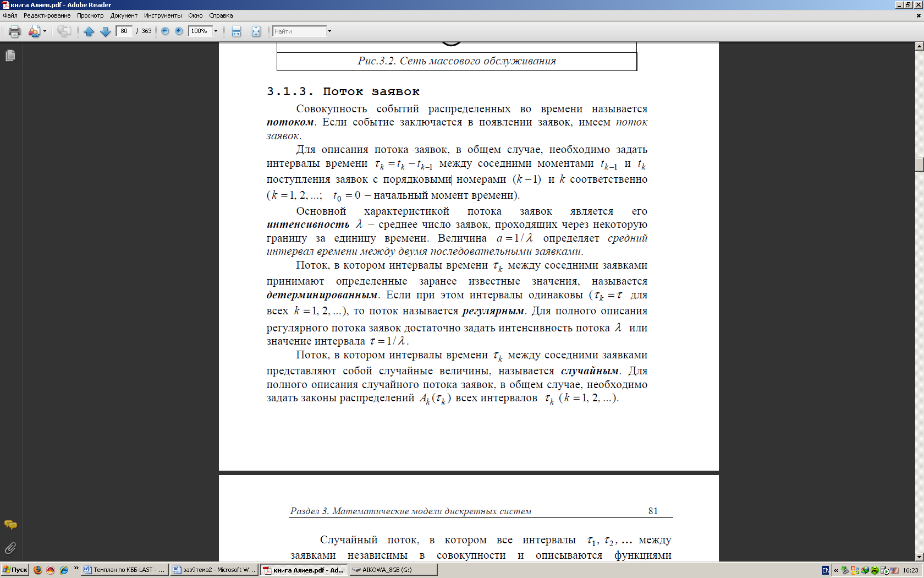Image resolution: width=924 pixels, height=578 pixels.
Task: Click the Найти search field
Action: [300, 31]
